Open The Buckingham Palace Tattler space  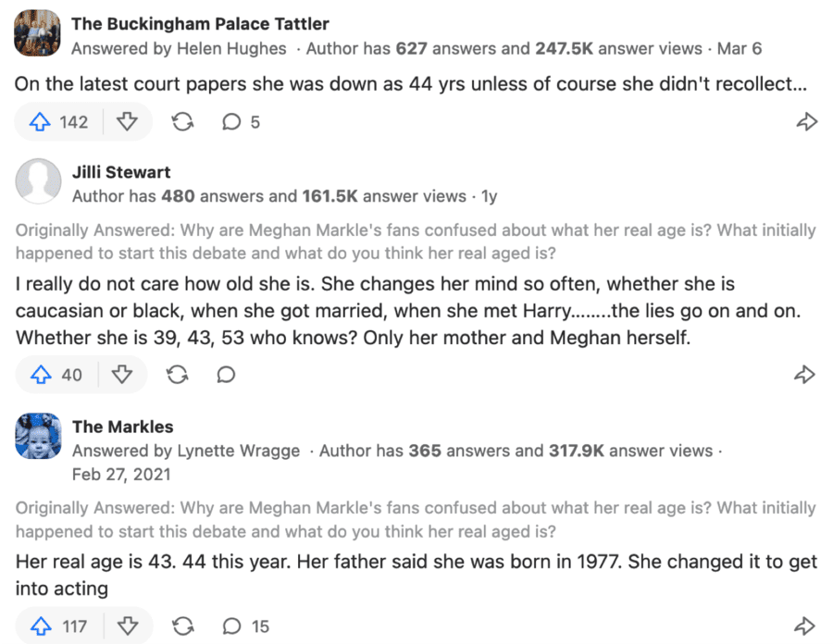200,24
